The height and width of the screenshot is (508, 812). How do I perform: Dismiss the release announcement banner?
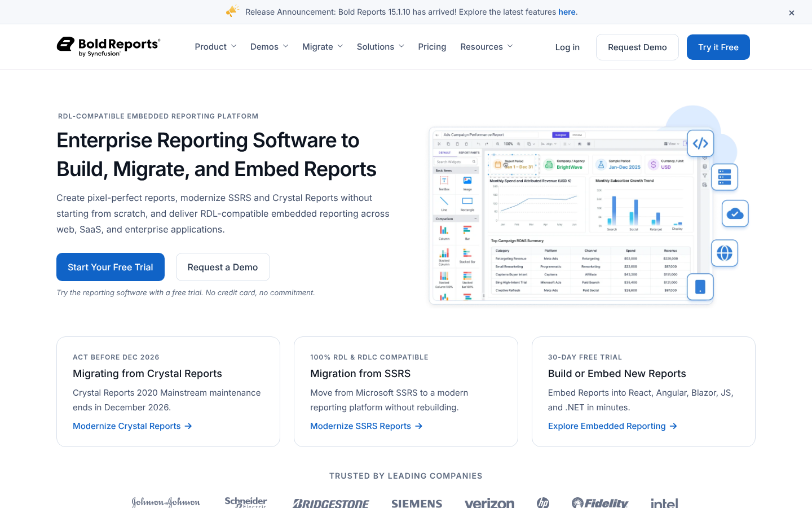click(792, 12)
